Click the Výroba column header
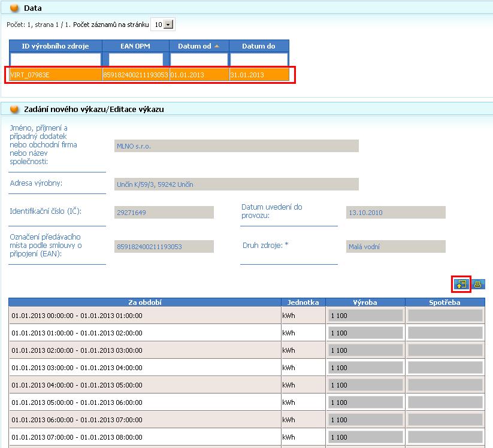The height and width of the screenshot is (448, 493). (x=365, y=302)
